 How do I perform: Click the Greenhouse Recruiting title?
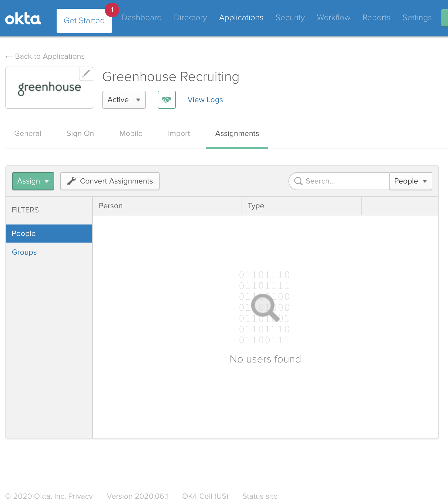coord(171,77)
